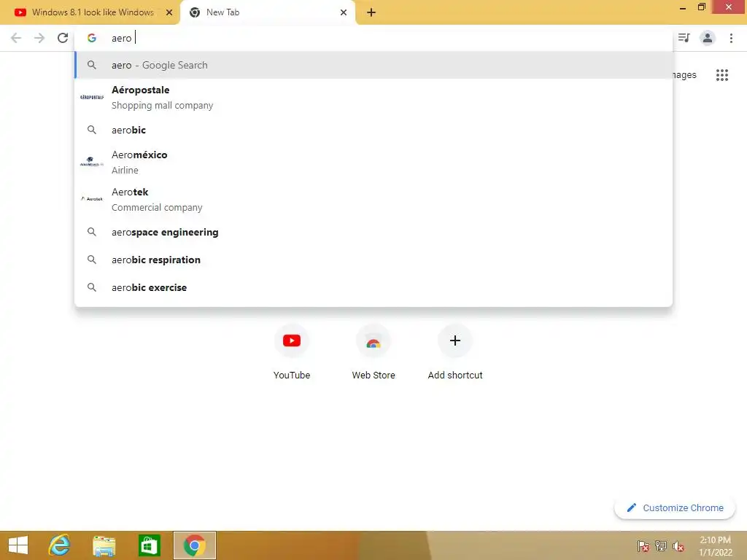Click the muted volume tray icon

[678, 545]
